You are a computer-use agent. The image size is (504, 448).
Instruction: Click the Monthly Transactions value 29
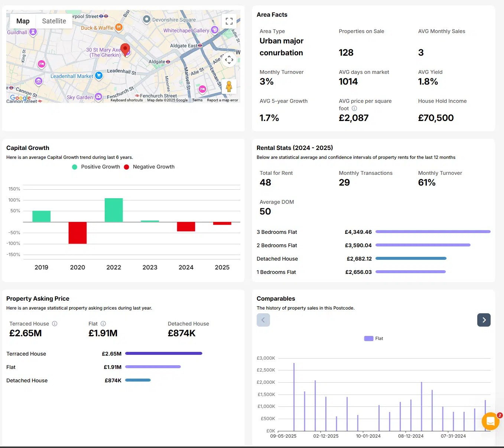coord(344,183)
